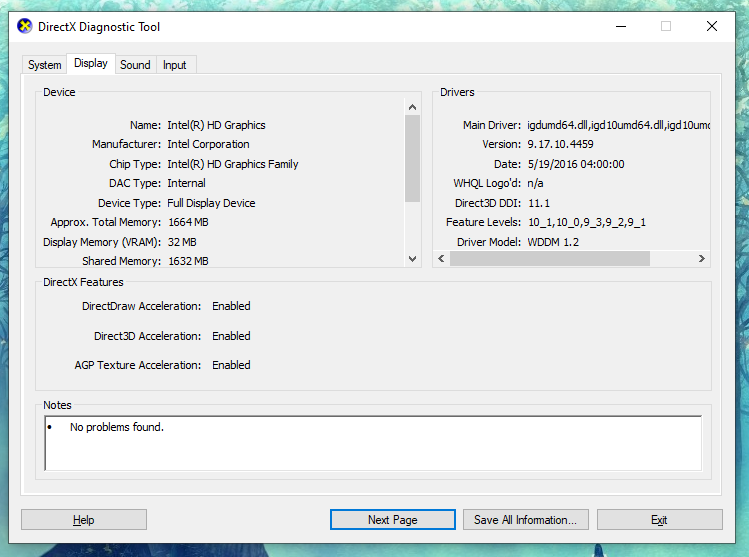Click Device panel scroll down arrow
The height and width of the screenshot is (557, 749).
(x=413, y=258)
